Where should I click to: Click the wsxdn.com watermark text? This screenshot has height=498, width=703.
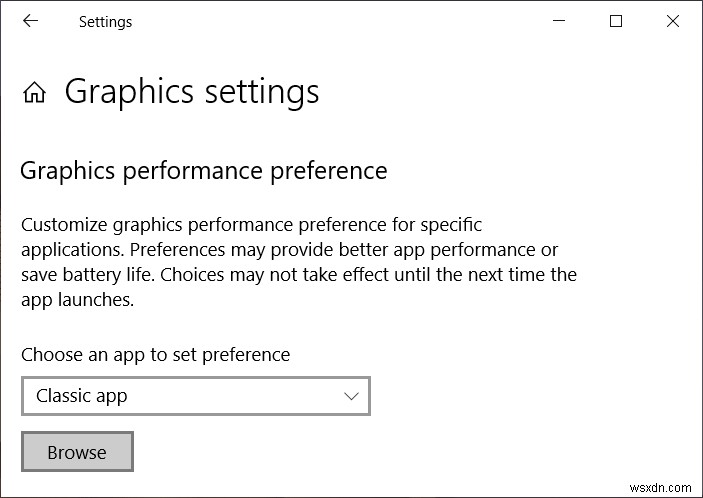661,486
